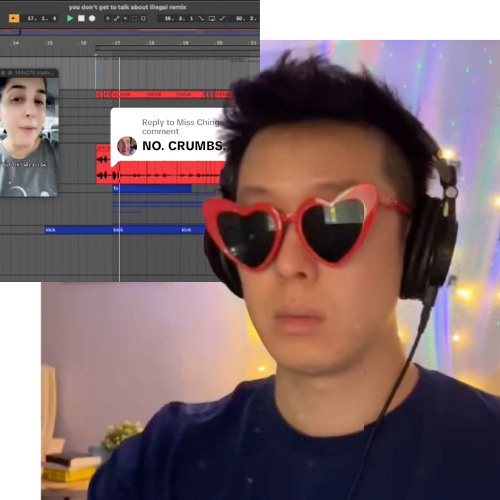Viewport: 500px width, 500px height.
Task: Toggle the Punch-Out switch icon
Action: [x=222, y=19]
